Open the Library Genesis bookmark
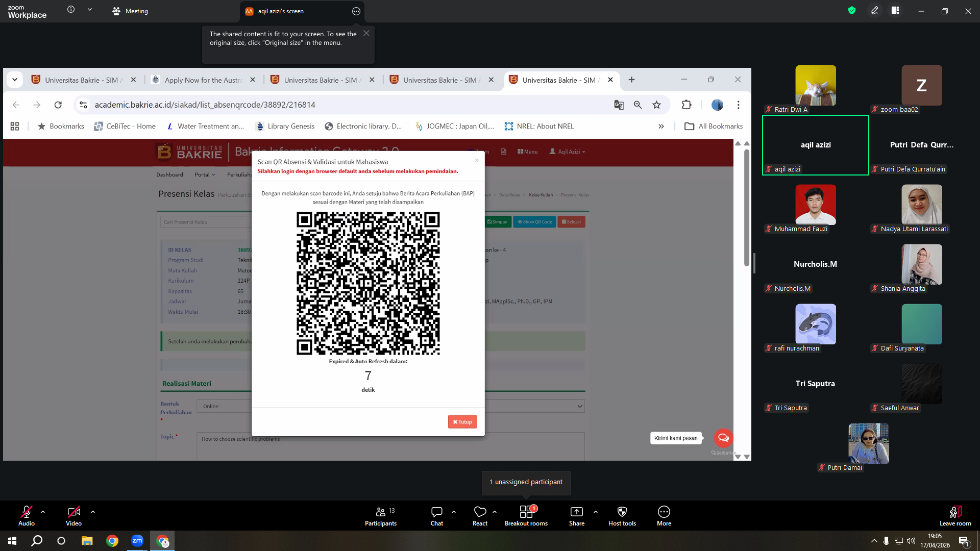Screen dimensions: 980x551 coord(285,126)
